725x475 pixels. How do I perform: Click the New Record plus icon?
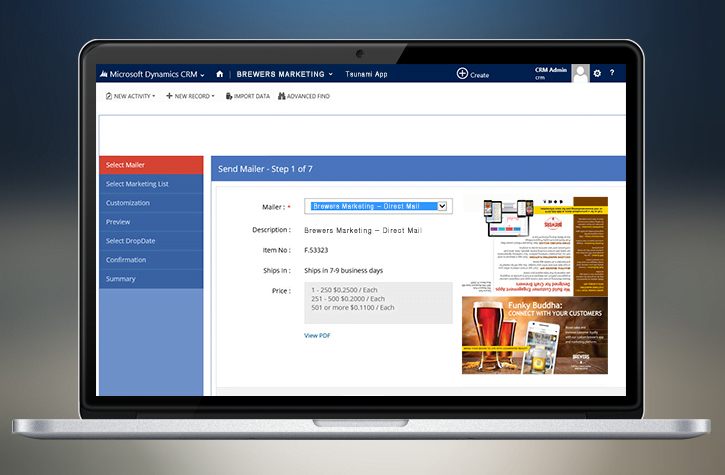click(x=169, y=96)
